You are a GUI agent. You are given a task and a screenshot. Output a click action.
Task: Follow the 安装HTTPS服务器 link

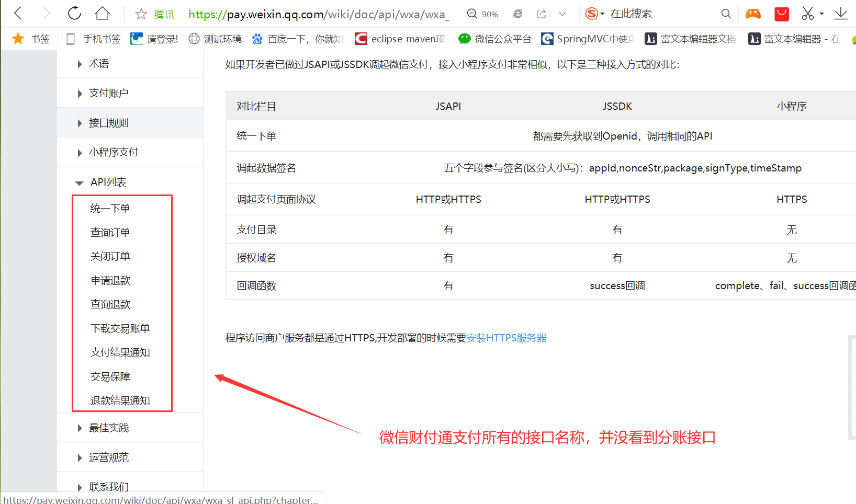click(506, 338)
